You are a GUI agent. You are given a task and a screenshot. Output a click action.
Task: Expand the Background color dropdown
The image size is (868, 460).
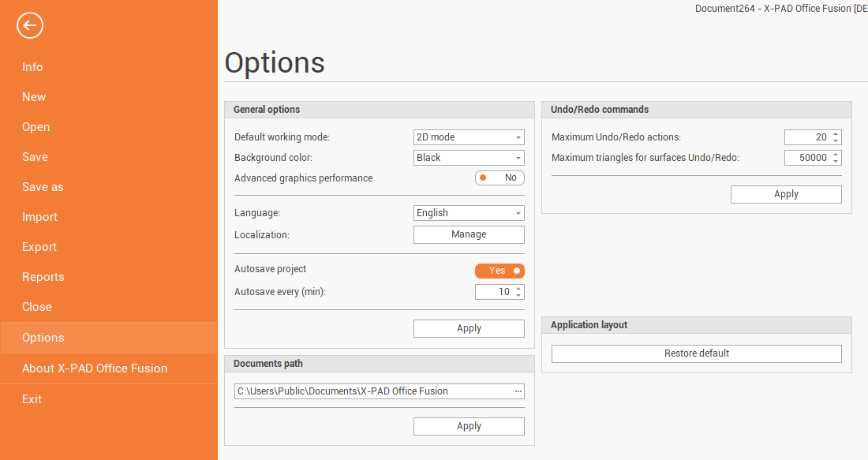tap(469, 158)
